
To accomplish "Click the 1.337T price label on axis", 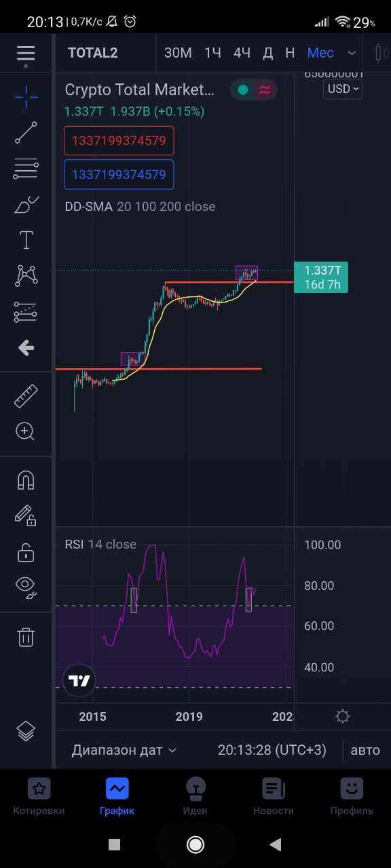I will pos(321,277).
